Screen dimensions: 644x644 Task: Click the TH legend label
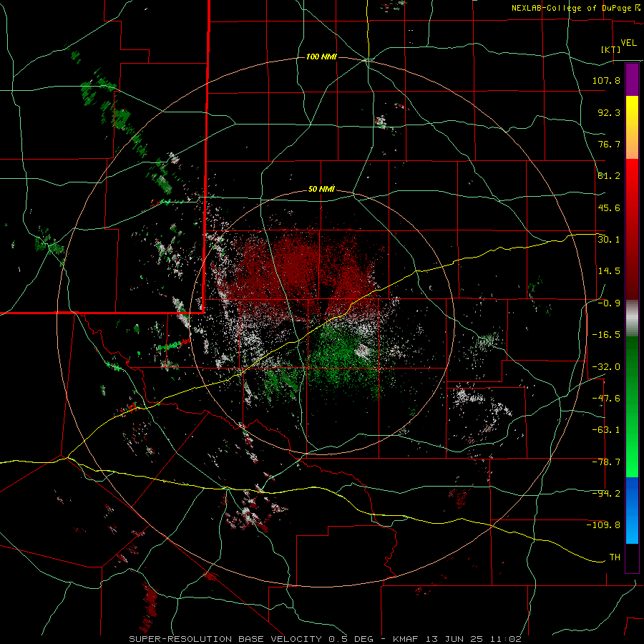615,557
